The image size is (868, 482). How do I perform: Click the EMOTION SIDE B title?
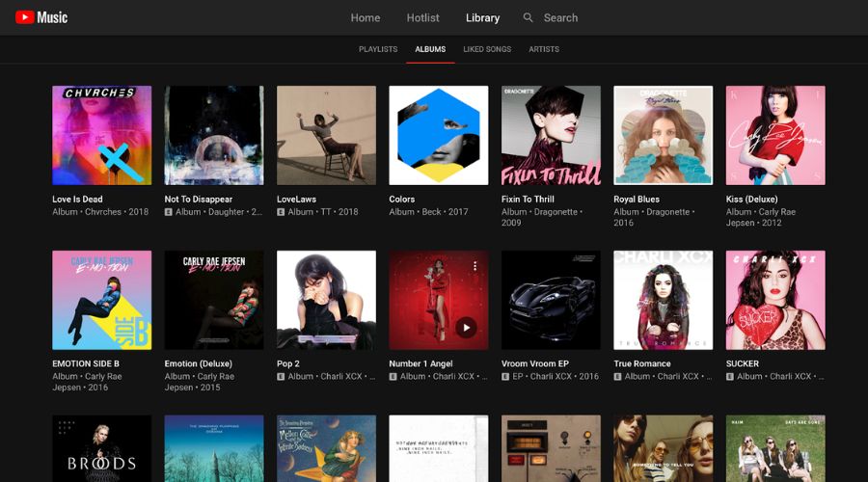point(86,363)
